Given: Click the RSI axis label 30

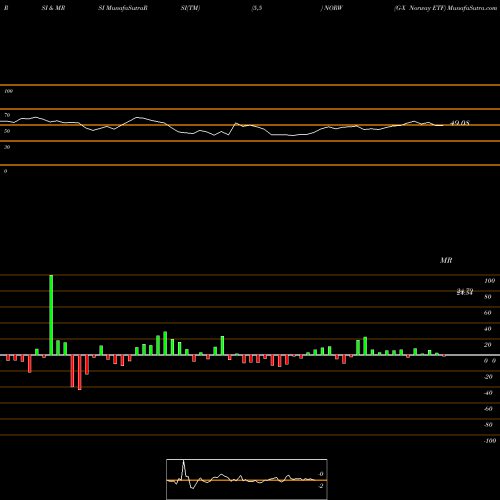Looking at the screenshot, I should click(7, 147).
